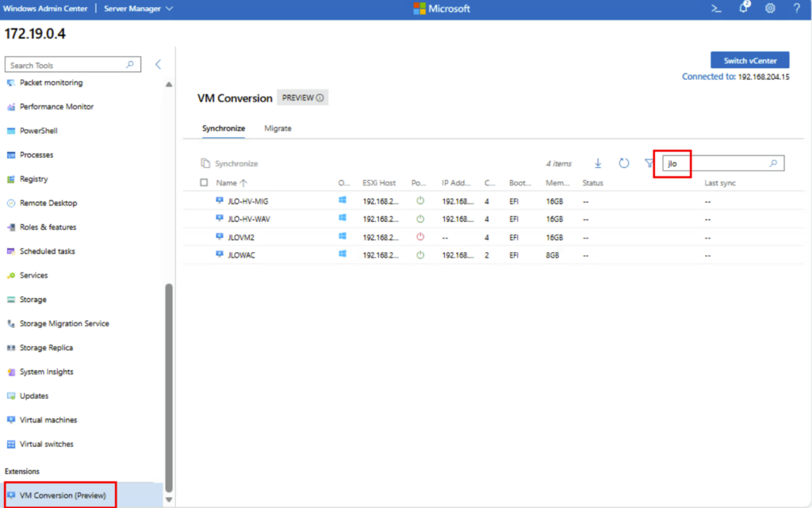The height and width of the screenshot is (508, 812).
Task: Open Virtual machines in the tools list
Action: [48, 420]
